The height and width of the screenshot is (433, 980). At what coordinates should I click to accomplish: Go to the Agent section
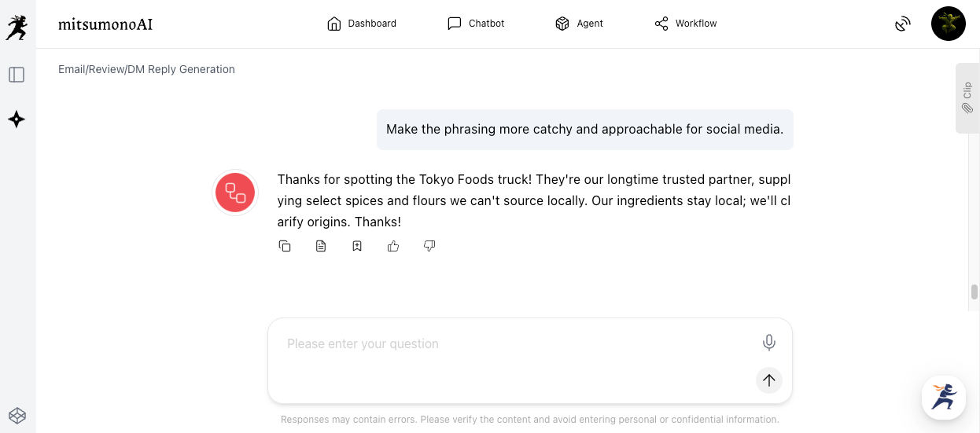[579, 24]
